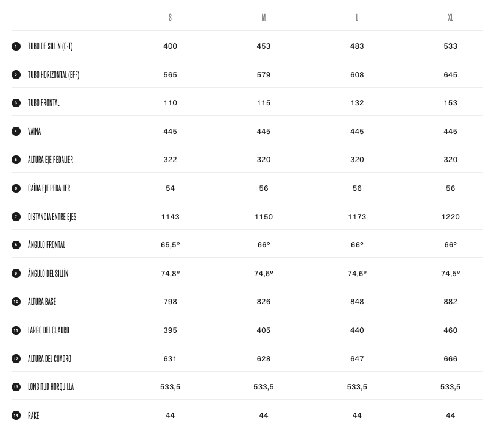Click the number 2 badge beside Tubo horizontal
This screenshot has width=483, height=448.
16,75
